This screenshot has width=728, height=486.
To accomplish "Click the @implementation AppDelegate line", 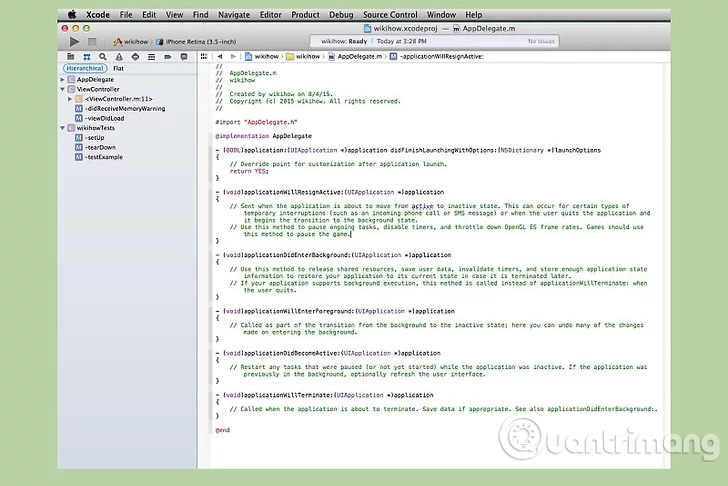I will (x=263, y=136).
